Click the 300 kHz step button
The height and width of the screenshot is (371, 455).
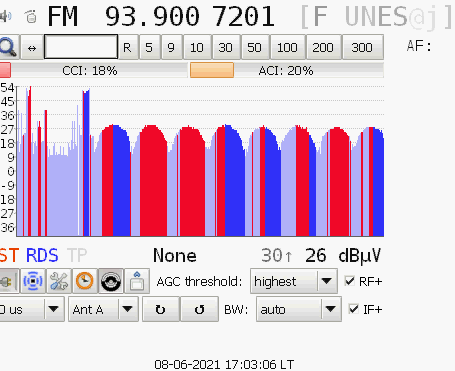[362, 48]
